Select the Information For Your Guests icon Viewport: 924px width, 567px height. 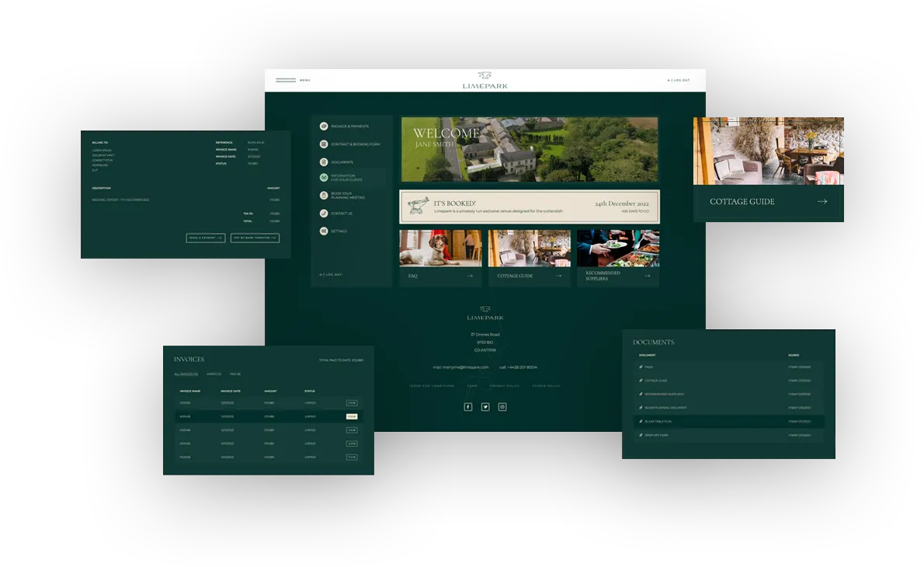tap(324, 178)
